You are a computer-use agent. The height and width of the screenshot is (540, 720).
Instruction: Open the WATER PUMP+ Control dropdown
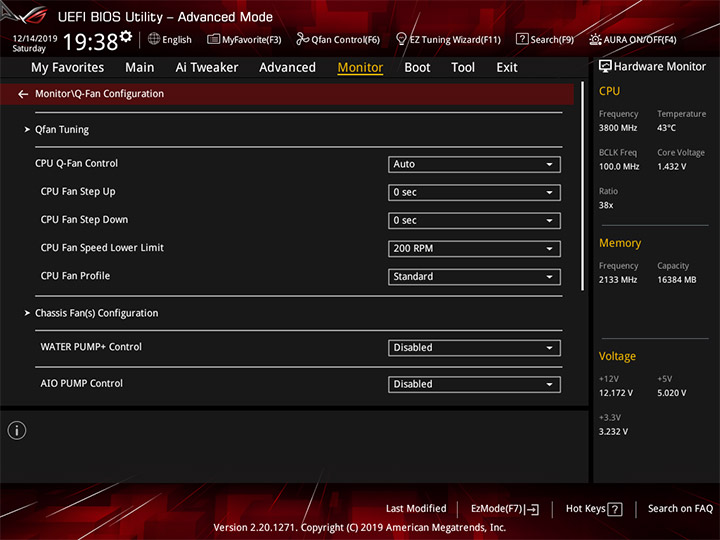coord(474,348)
